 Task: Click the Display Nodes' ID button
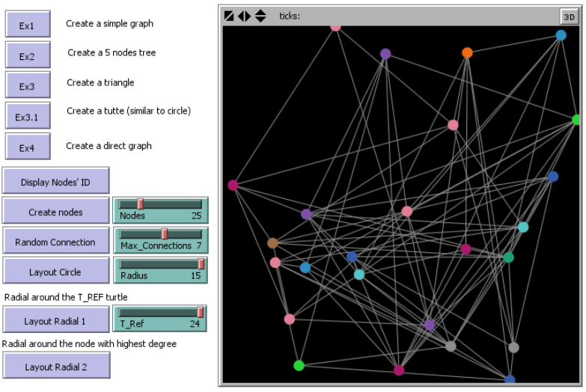[x=56, y=181]
